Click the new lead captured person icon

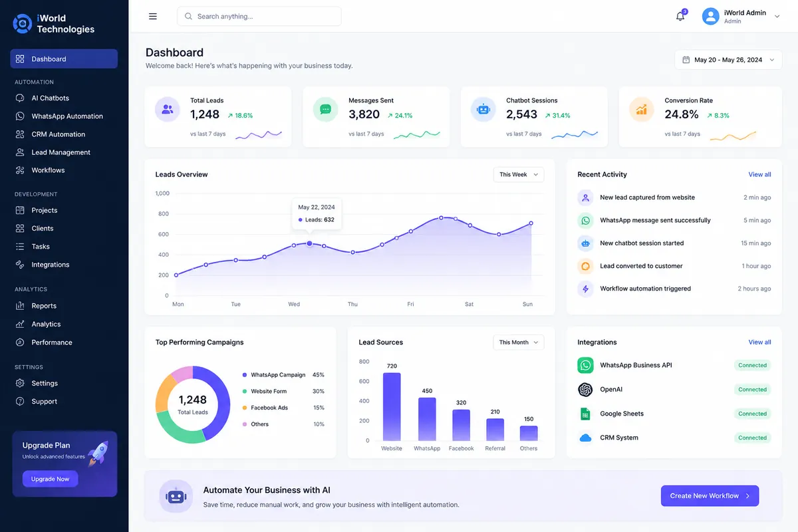[x=585, y=198]
